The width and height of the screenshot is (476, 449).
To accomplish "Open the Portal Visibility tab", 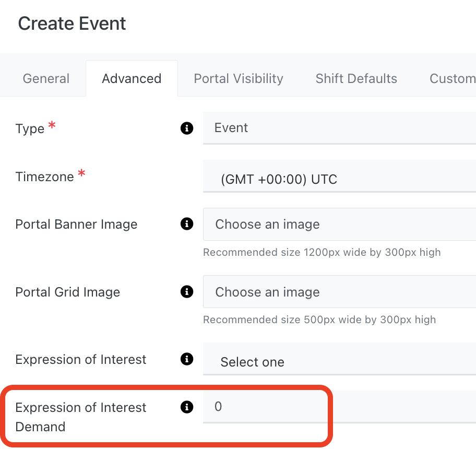I will 239,79.
